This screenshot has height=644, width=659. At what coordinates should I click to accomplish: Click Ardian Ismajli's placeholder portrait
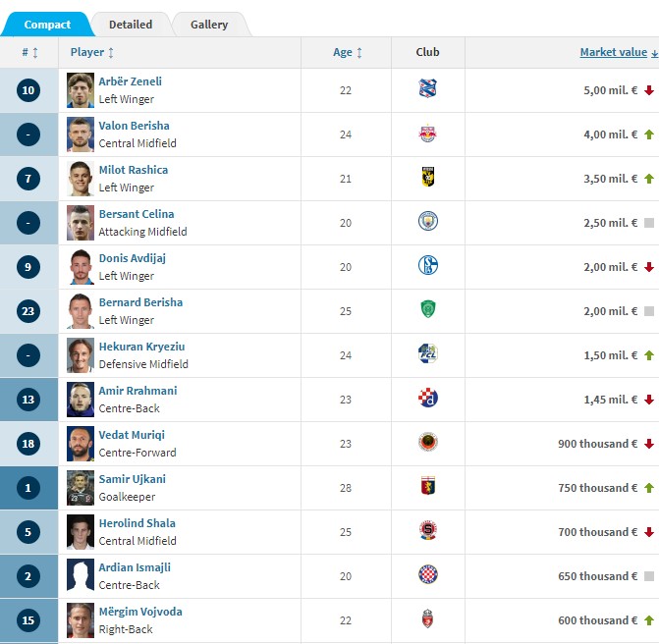81,575
